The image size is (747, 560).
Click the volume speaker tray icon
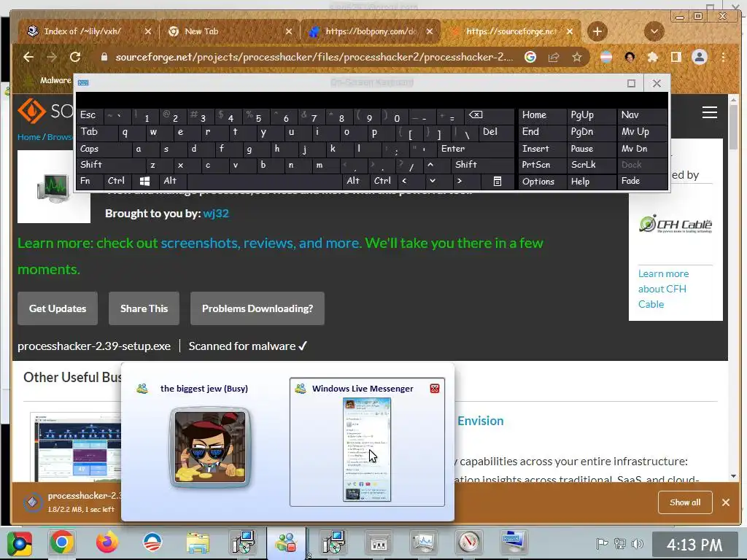pos(637,543)
